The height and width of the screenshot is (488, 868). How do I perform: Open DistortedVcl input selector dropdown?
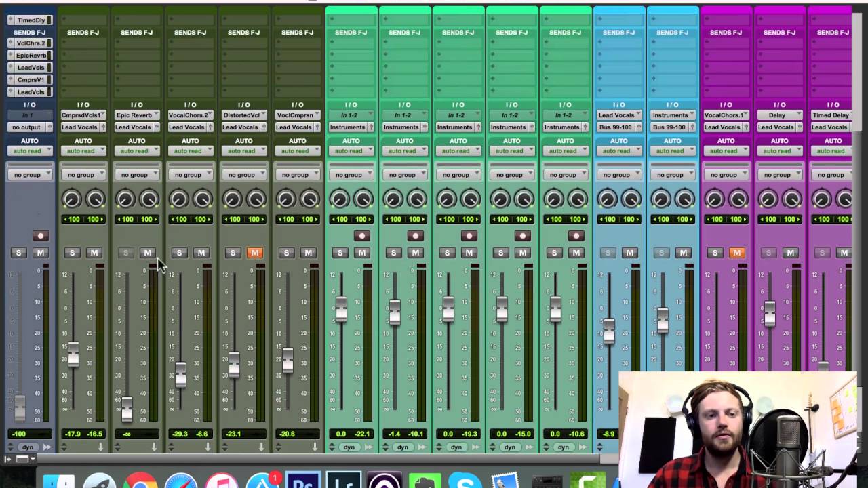coord(243,115)
